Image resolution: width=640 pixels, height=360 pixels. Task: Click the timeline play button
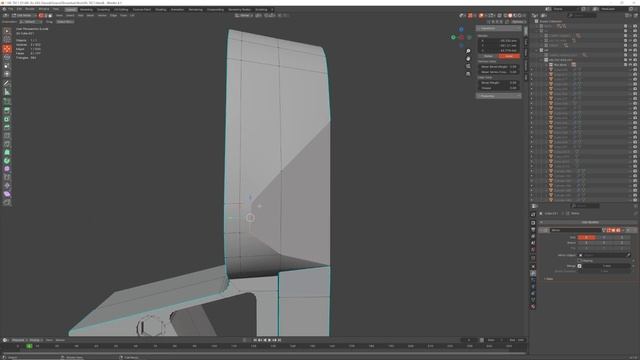(269, 340)
